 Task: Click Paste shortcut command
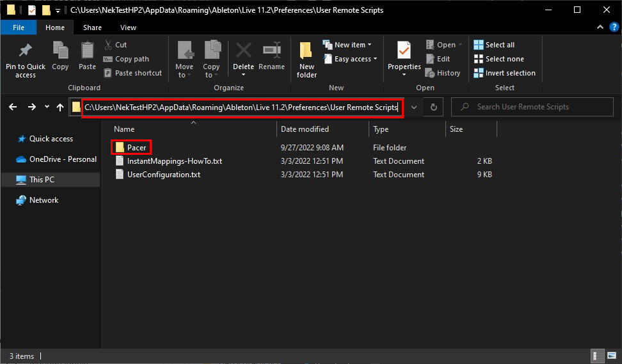tap(133, 73)
